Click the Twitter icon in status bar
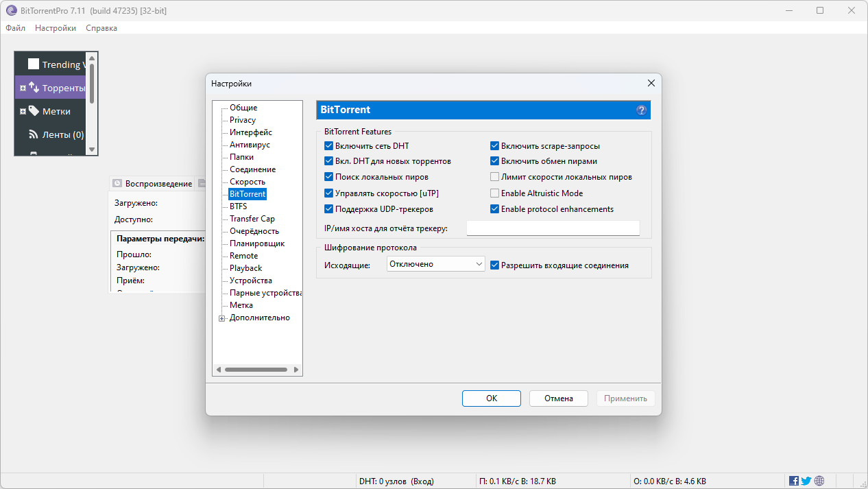The height and width of the screenshot is (489, 868). point(806,481)
